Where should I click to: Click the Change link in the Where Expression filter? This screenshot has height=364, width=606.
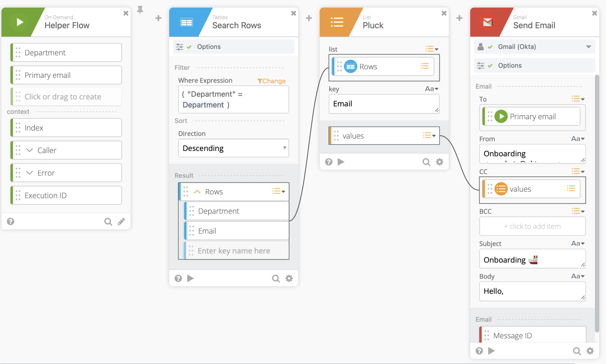271,81
